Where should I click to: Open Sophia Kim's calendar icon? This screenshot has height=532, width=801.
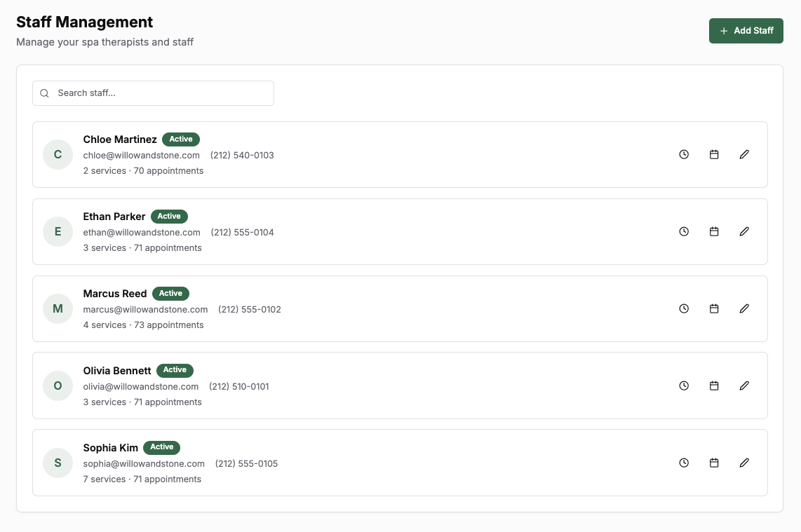714,463
